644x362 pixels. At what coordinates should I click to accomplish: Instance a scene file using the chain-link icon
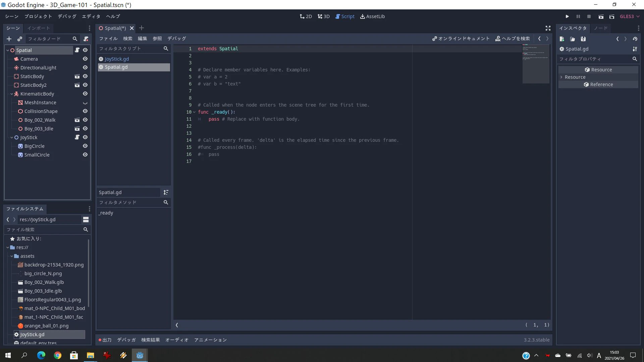pos(20,39)
